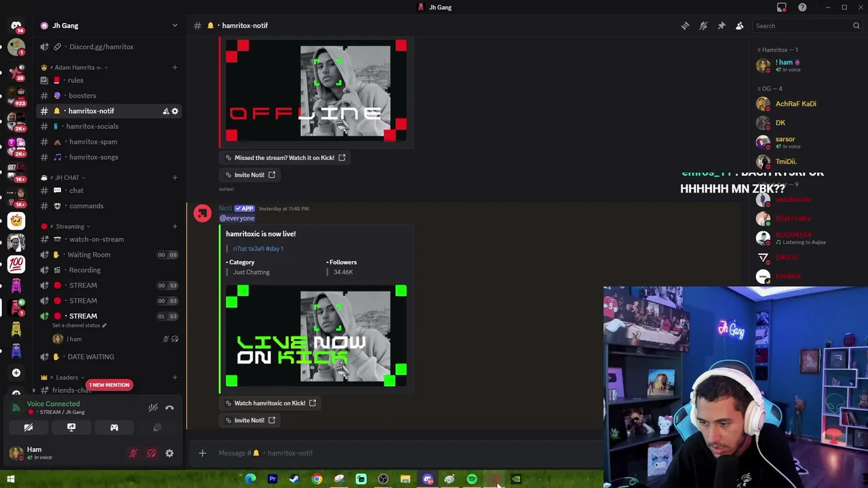Open the Inbox icon in title bar
The height and width of the screenshot is (488, 868).
click(782, 7)
